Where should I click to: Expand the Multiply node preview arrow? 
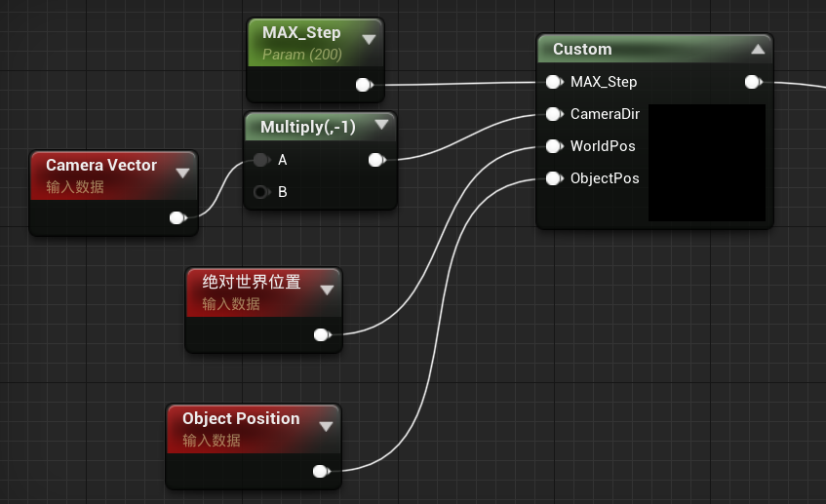381,124
